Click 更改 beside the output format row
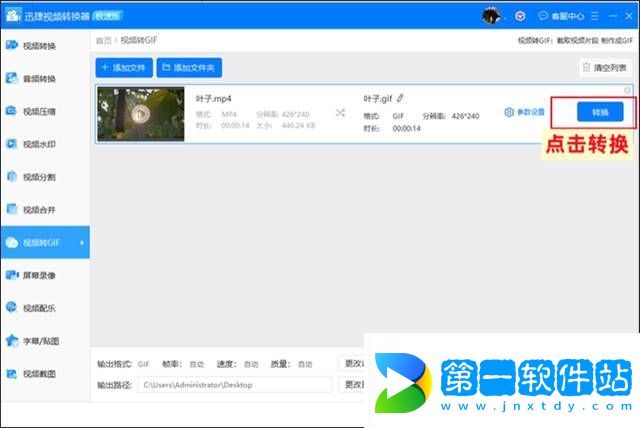 [351, 363]
